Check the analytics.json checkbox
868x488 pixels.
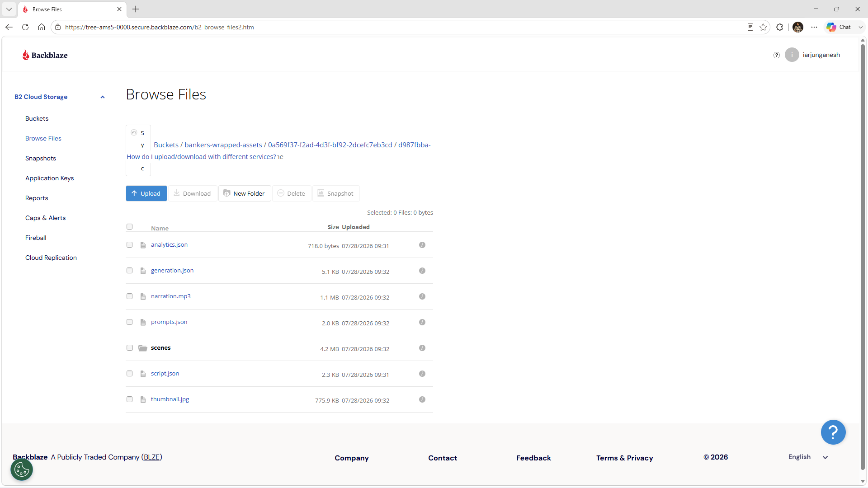[x=130, y=245]
